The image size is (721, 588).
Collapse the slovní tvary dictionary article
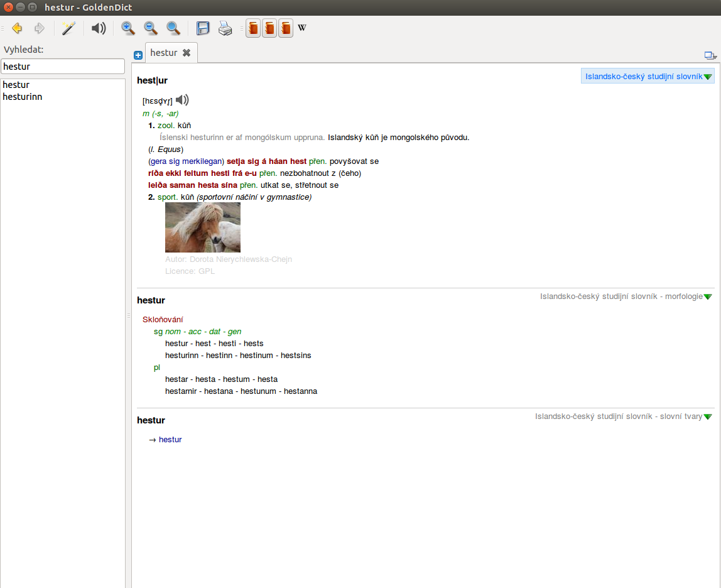pos(708,417)
